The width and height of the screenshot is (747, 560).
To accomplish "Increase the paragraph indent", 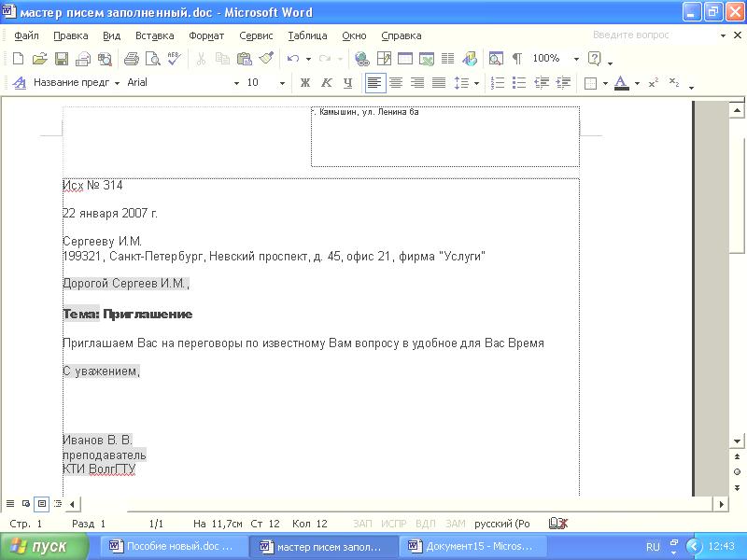I will [563, 83].
